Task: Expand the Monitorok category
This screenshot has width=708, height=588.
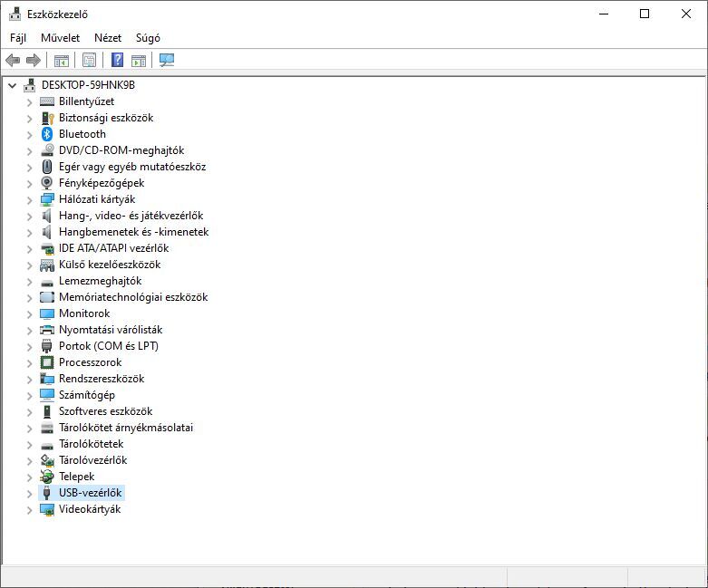Action: click(x=29, y=314)
